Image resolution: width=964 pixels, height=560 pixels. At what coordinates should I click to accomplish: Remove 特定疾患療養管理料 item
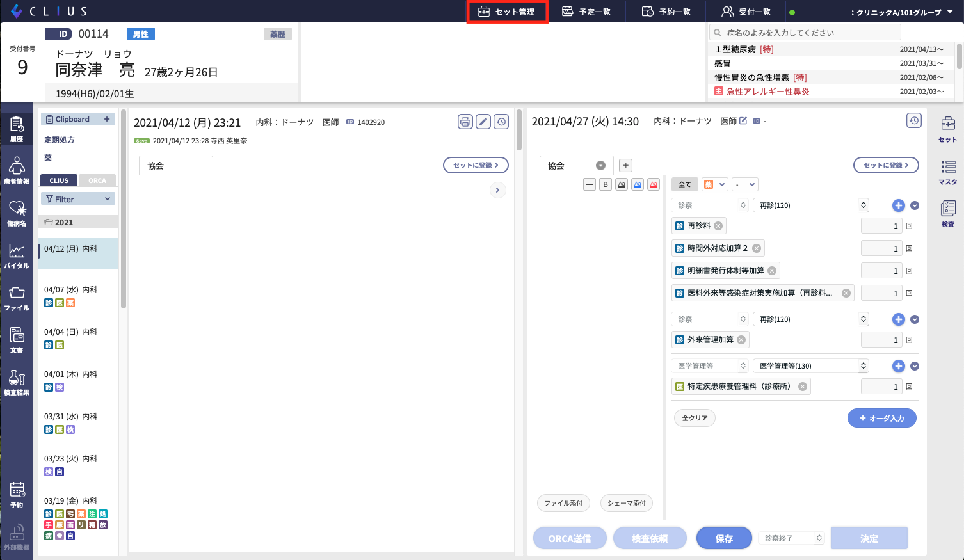(x=803, y=387)
